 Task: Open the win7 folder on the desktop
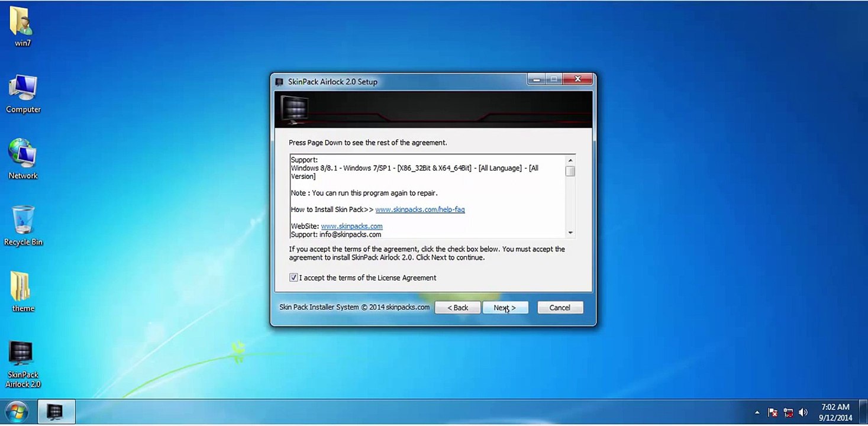pyautogui.click(x=22, y=27)
